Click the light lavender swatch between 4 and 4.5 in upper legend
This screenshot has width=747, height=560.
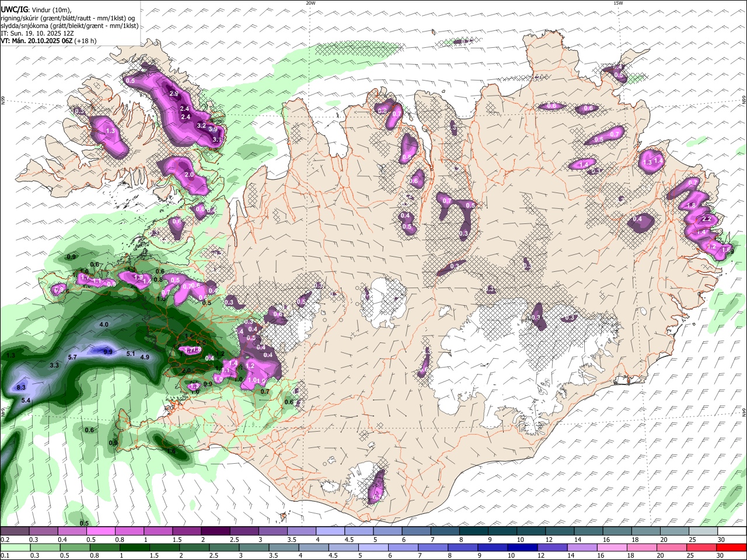(330, 531)
